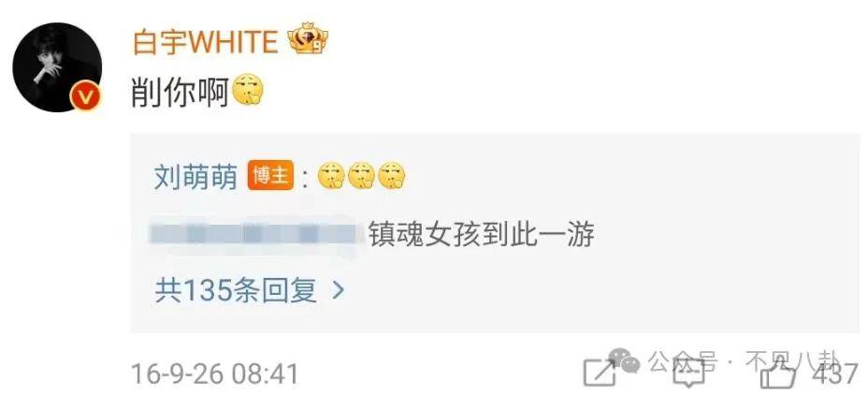This screenshot has width=868, height=396.
Task: Tap the share/repost icon
Action: click(600, 373)
